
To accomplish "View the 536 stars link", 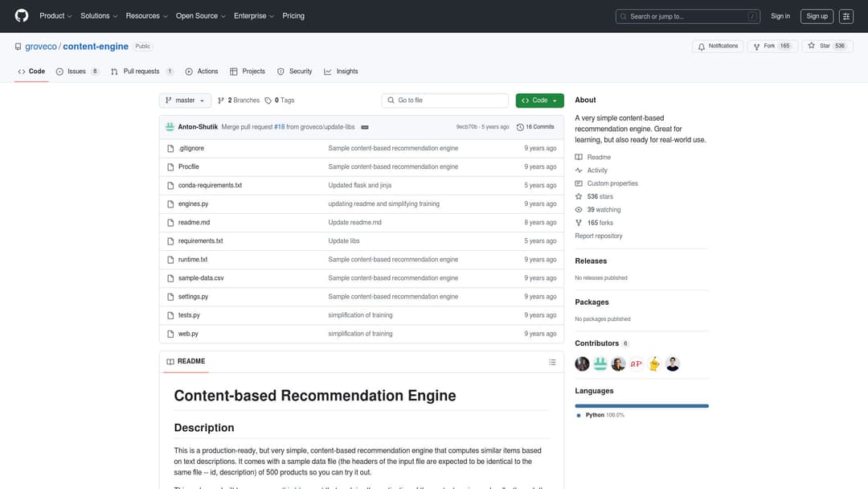I will (x=594, y=196).
